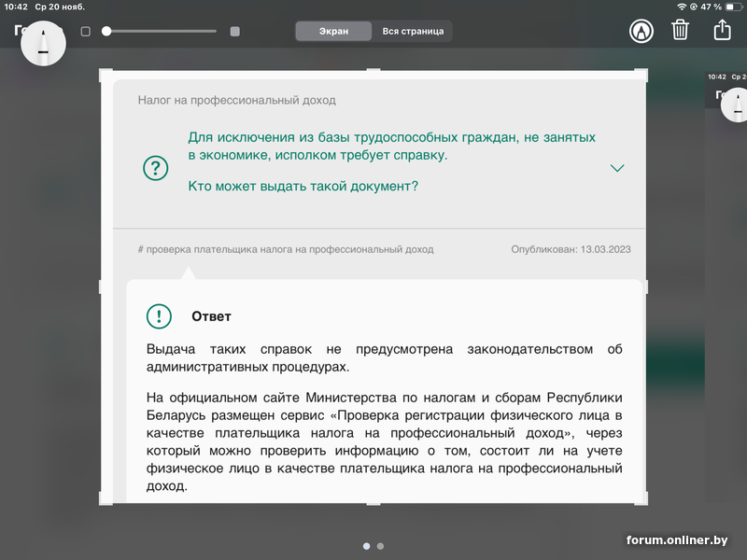Image resolution: width=747 pixels, height=560 pixels.
Task: Tap the 10:42 clock in status bar
Action: tap(16, 7)
